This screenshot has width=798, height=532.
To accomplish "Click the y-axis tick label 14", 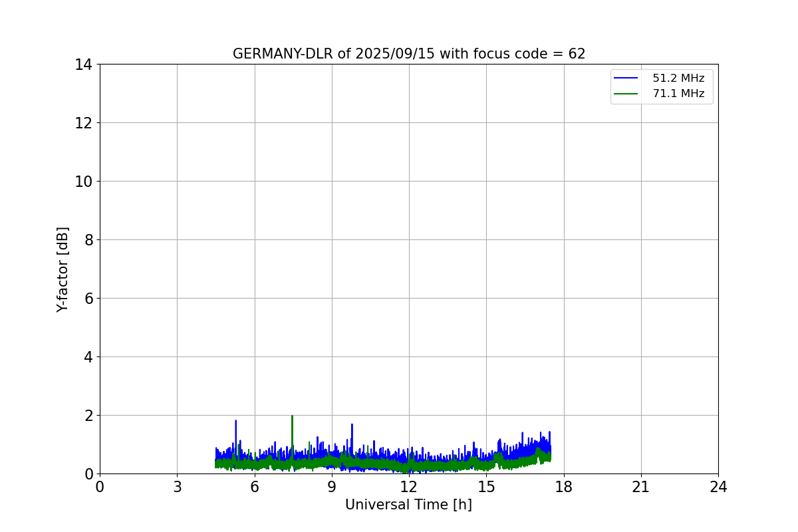I will point(83,65).
